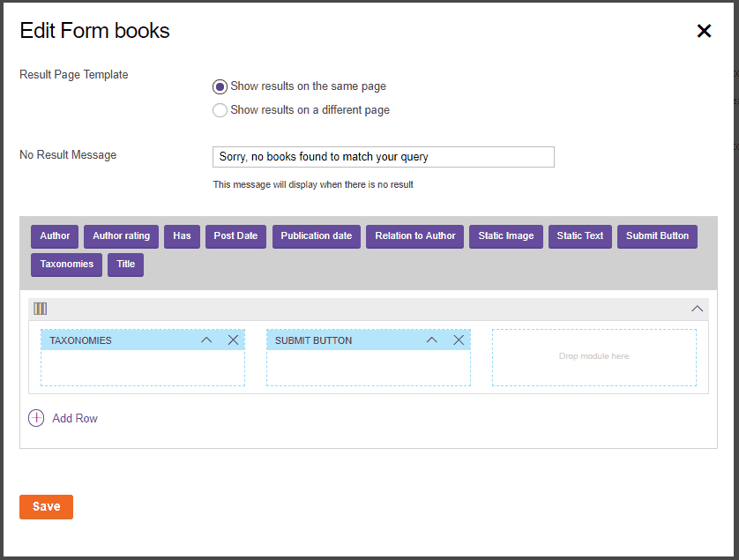Click the Add Row link text

click(74, 419)
